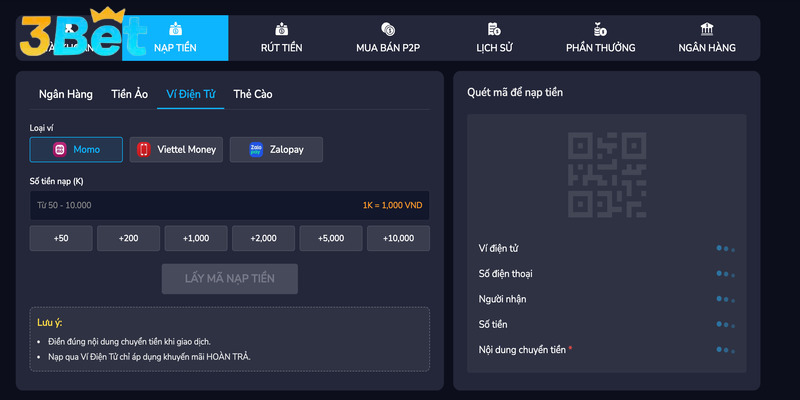
Task: Select the Ví Điện Tử tab
Action: (191, 94)
